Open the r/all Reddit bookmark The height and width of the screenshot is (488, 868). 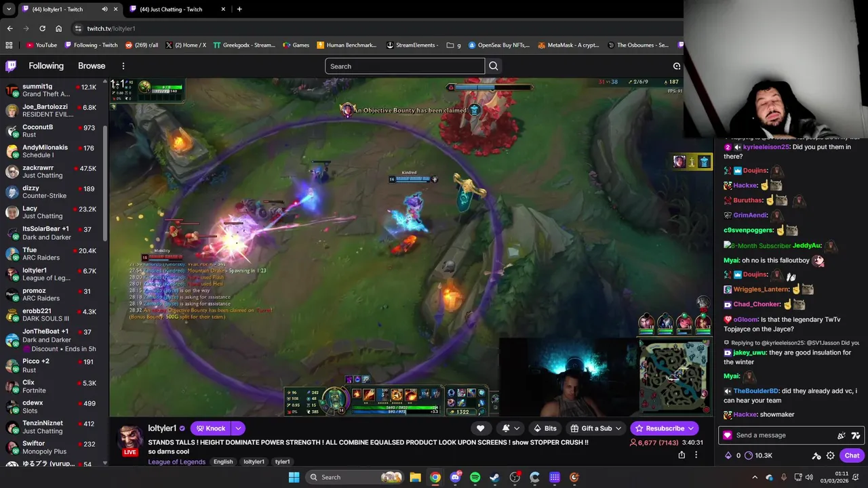click(x=142, y=45)
